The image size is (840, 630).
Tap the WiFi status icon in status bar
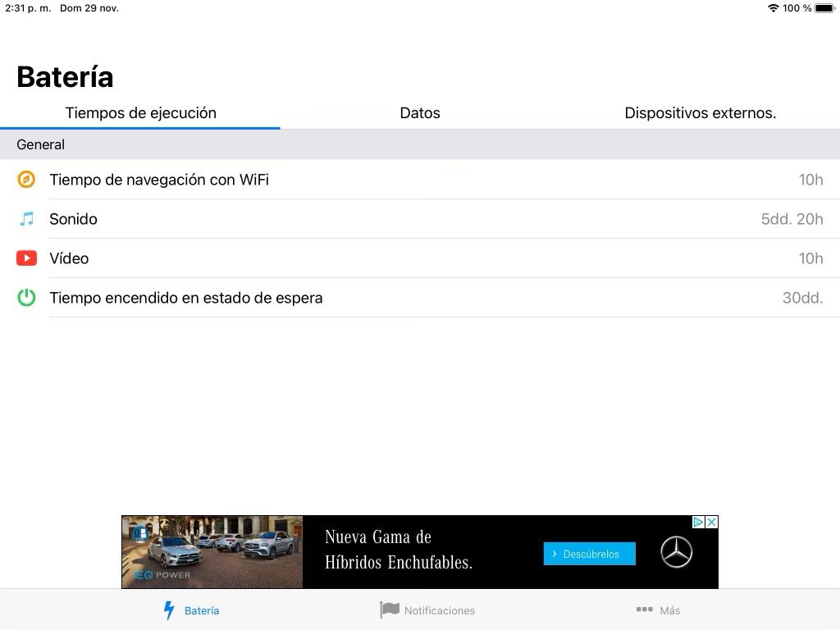[773, 8]
